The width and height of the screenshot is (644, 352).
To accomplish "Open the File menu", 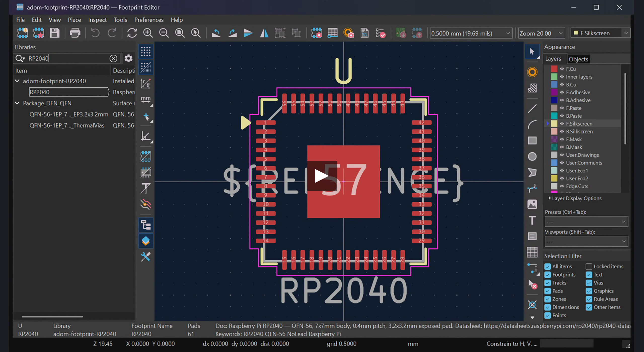I will (20, 20).
